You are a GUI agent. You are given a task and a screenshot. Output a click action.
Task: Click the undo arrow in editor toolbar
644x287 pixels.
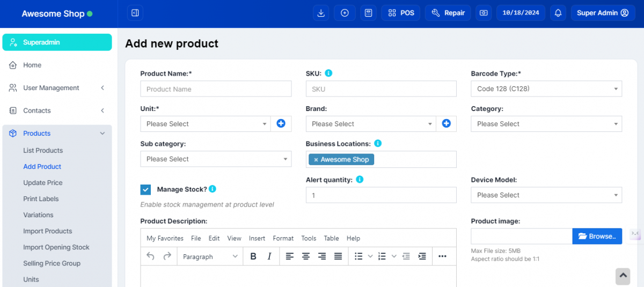pyautogui.click(x=150, y=256)
